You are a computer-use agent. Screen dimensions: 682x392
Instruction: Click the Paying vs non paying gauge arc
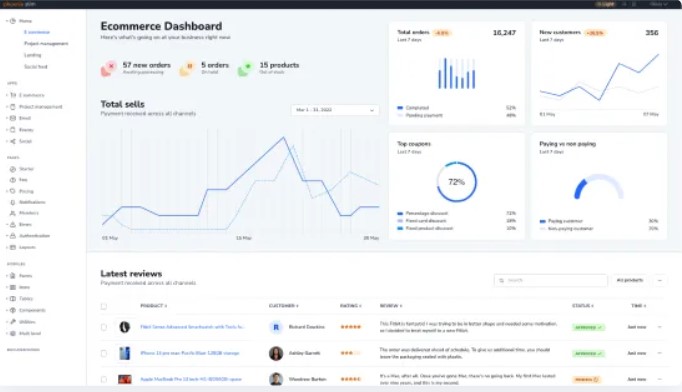pos(599,187)
